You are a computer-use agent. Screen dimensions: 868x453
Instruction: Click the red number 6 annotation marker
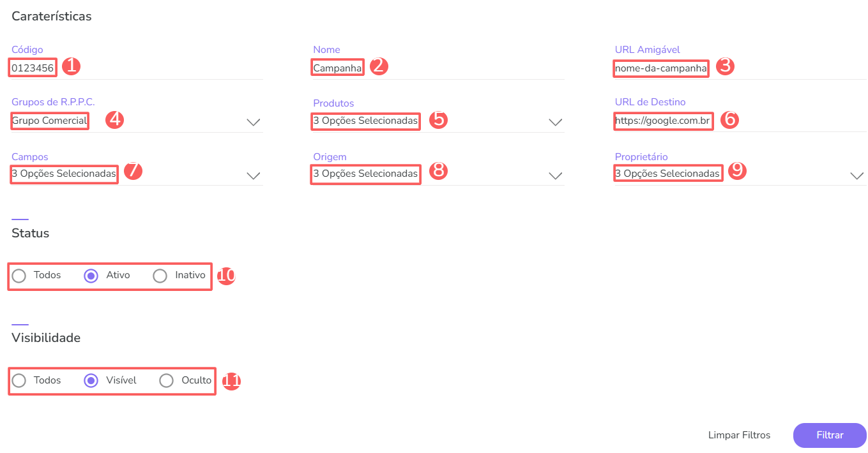[729, 119]
